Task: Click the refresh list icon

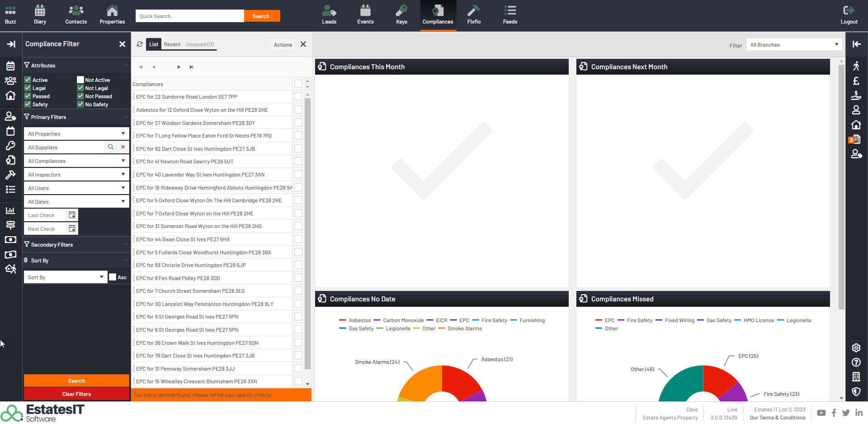Action: coord(140,44)
